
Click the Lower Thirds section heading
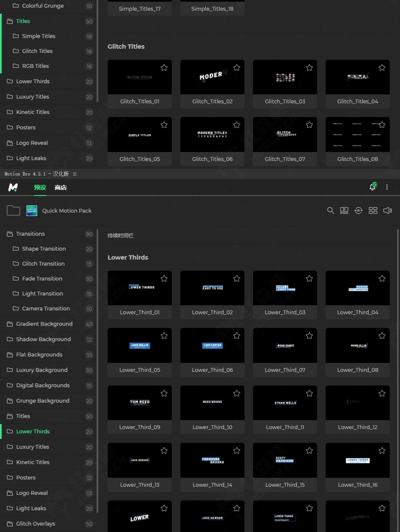pos(128,257)
